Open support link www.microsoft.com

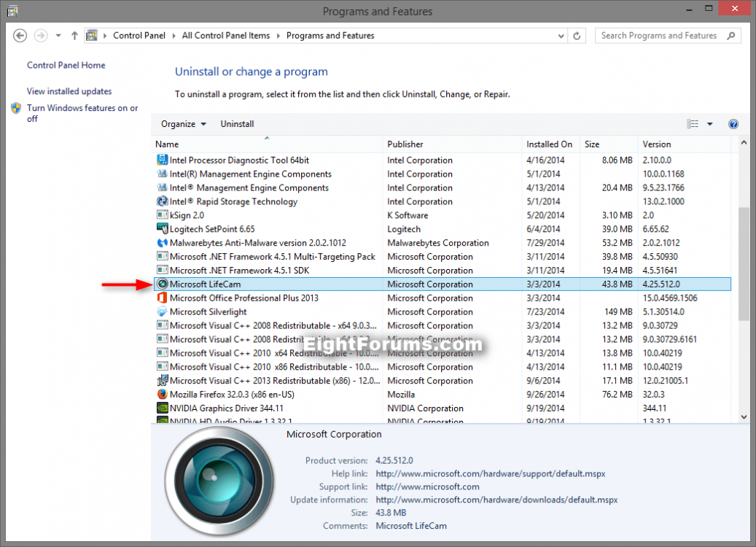pos(428,486)
